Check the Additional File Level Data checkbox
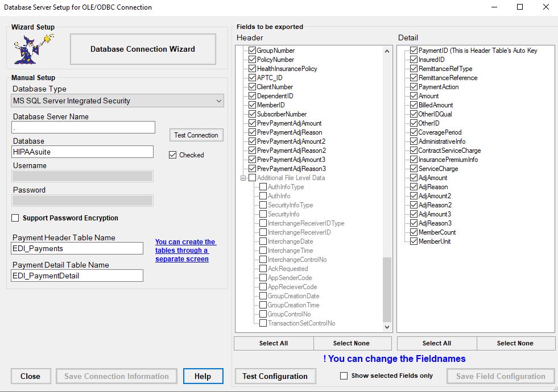Screen dimensions: 558x392 click(x=253, y=178)
